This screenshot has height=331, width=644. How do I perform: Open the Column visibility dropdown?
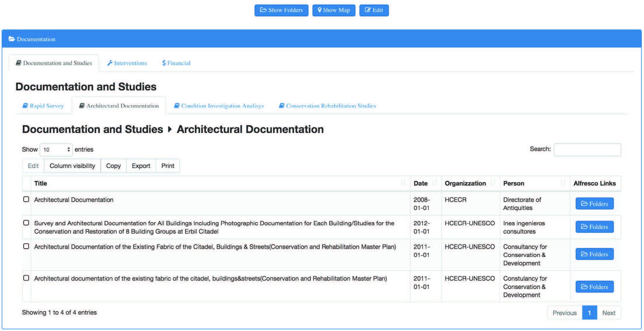tap(72, 166)
